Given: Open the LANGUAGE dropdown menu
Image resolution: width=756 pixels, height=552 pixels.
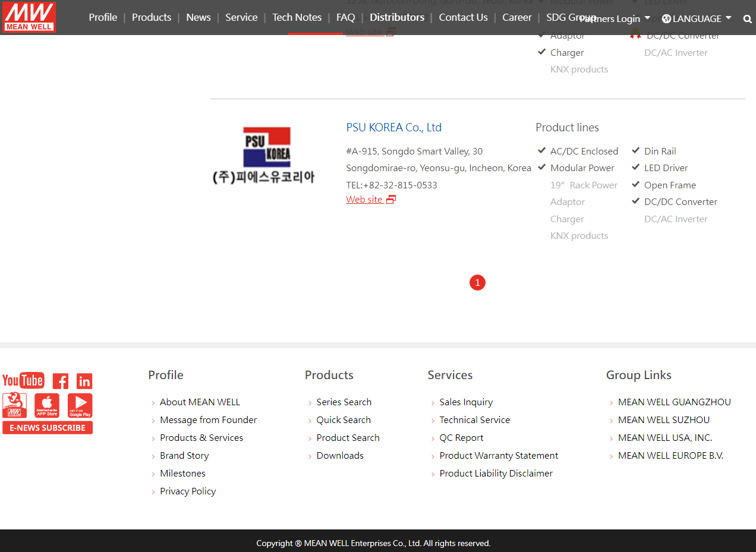Looking at the screenshot, I should pyautogui.click(x=697, y=19).
